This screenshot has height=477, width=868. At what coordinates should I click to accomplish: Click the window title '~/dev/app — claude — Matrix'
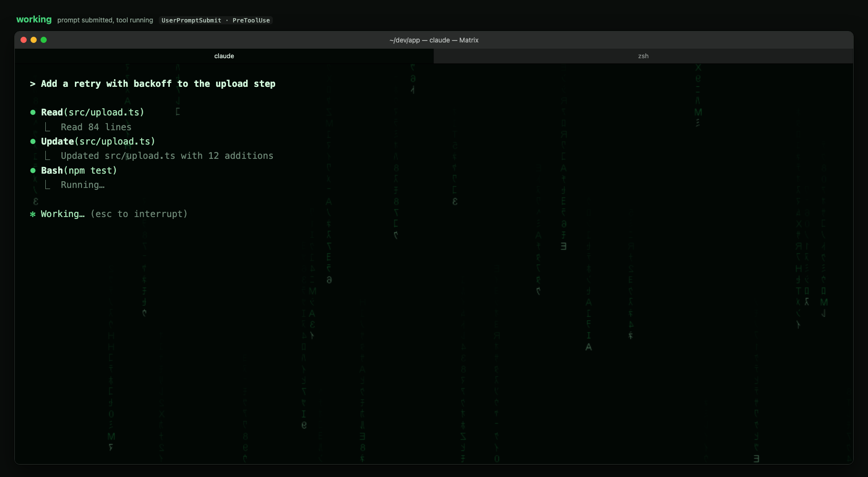(434, 40)
